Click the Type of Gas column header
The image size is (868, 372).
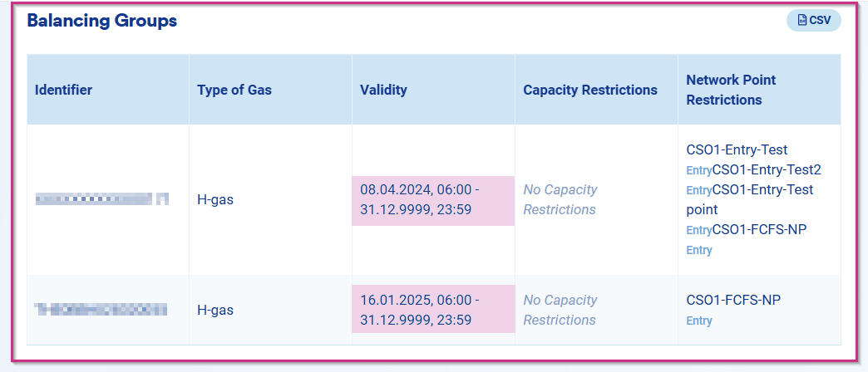[x=234, y=90]
